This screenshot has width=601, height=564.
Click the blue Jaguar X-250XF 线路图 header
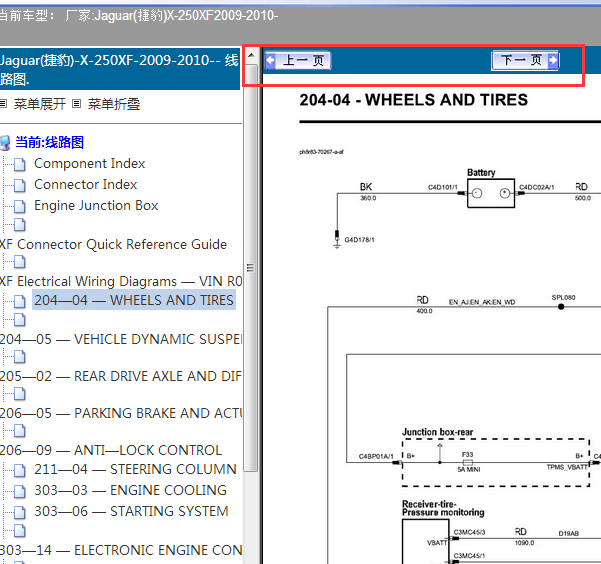(120, 69)
